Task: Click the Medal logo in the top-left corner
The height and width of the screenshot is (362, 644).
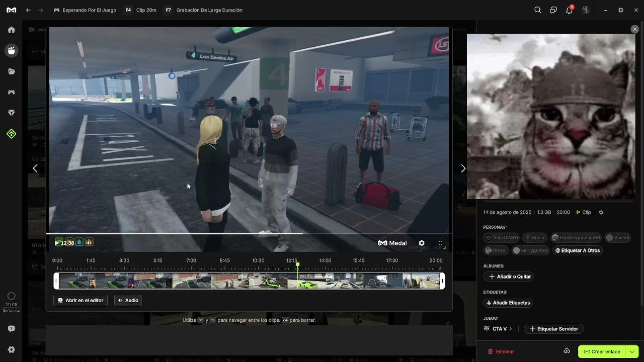Action: tap(11, 10)
